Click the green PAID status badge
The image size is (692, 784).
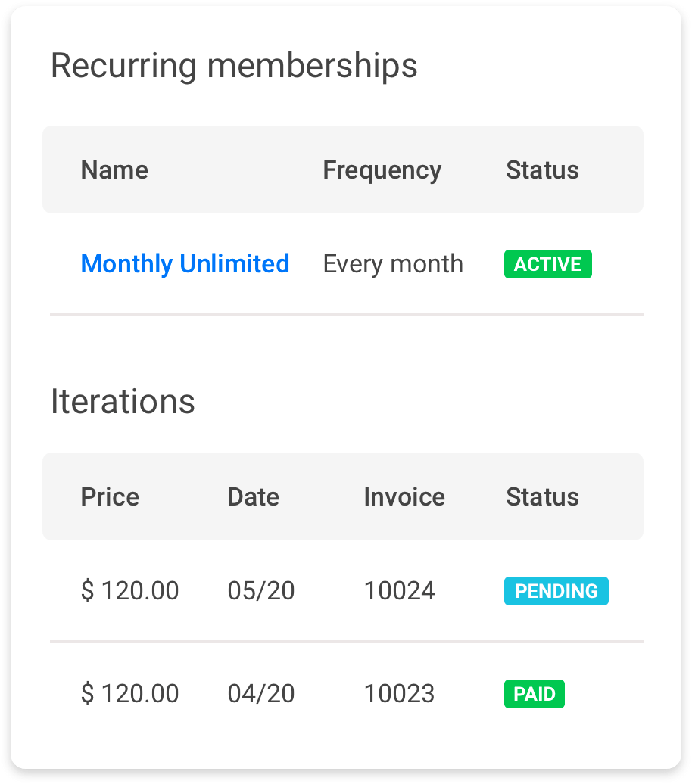click(x=534, y=694)
